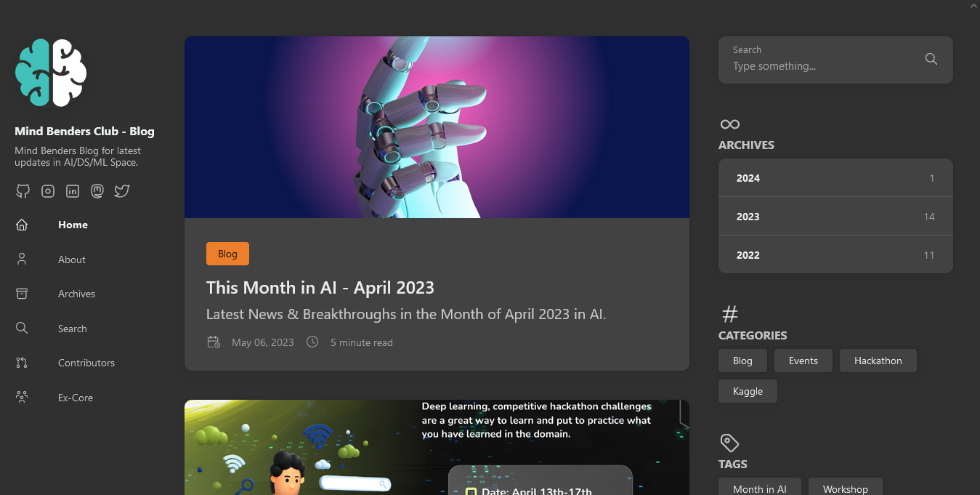Open Archives from the sidebar menu

pyautogui.click(x=76, y=294)
